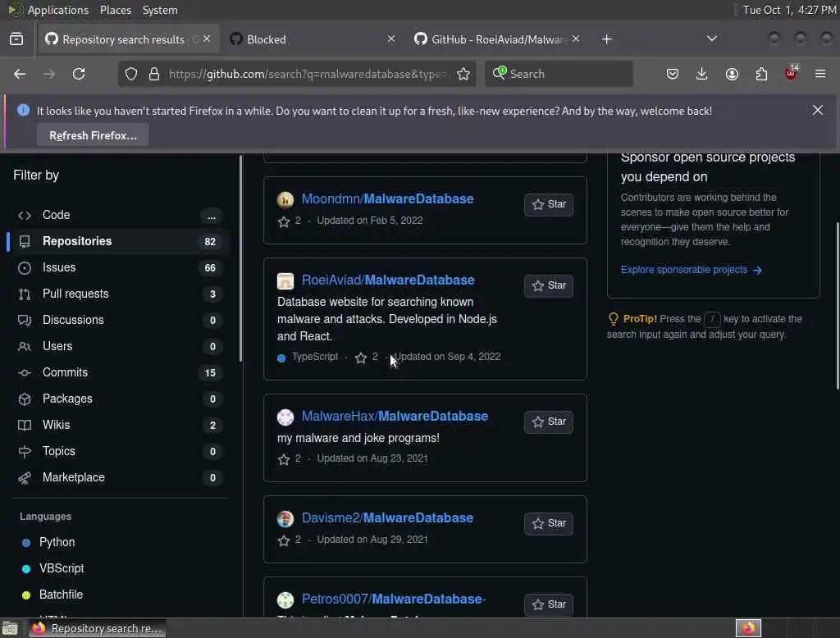Filter results by Issues
840x638 pixels.
click(119, 268)
